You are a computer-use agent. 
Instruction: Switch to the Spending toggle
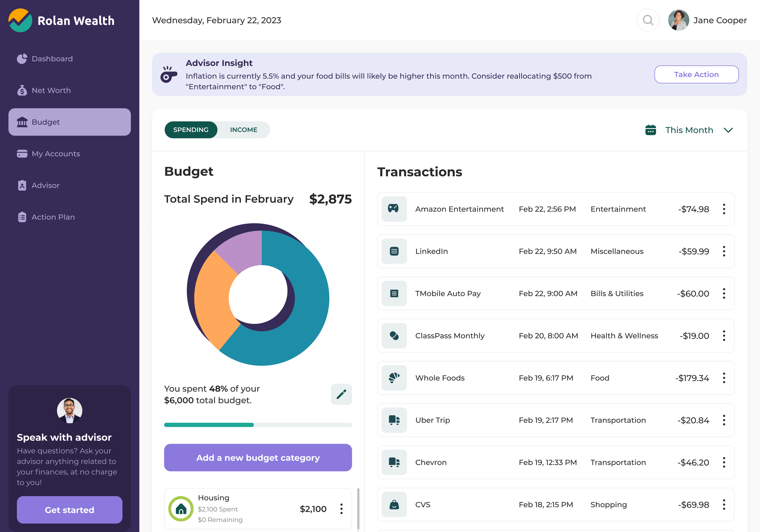[191, 130]
